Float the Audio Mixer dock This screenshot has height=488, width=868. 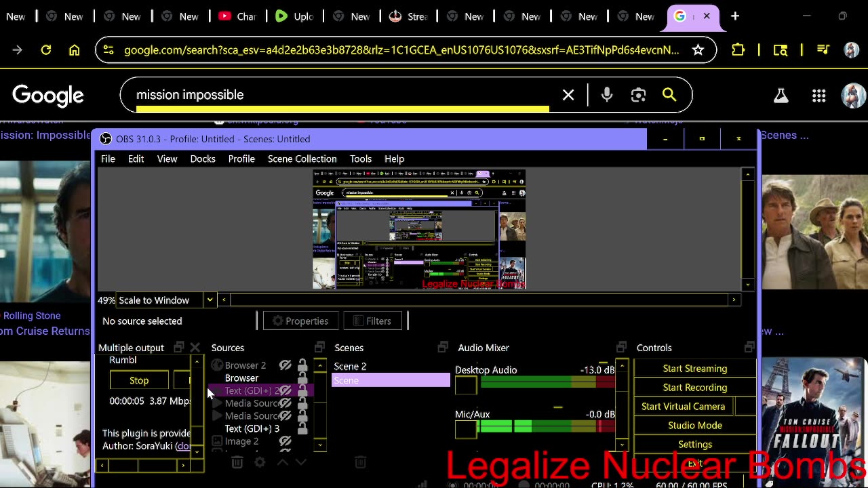[x=621, y=347]
